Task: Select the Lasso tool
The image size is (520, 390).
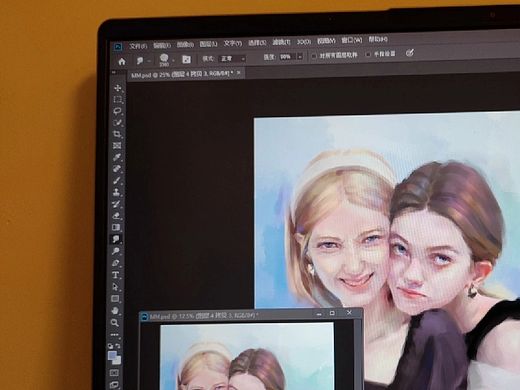Action: [x=117, y=111]
